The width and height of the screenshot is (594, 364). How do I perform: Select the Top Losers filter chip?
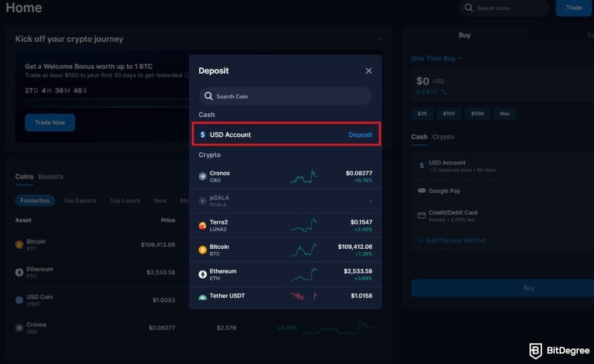tap(125, 201)
